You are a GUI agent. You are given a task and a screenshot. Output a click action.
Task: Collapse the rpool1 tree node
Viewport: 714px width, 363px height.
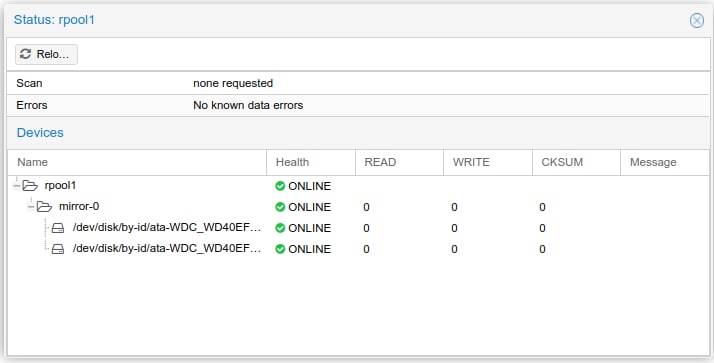[17, 185]
